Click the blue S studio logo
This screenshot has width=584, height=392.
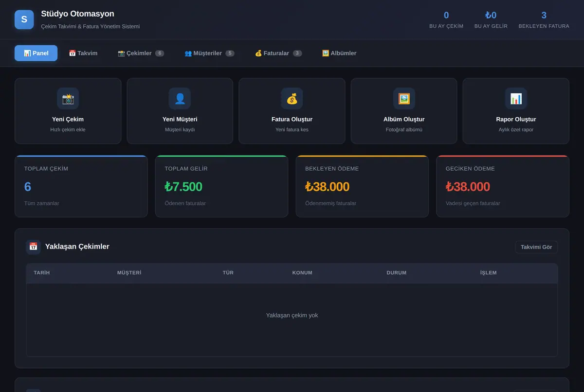tap(24, 19)
